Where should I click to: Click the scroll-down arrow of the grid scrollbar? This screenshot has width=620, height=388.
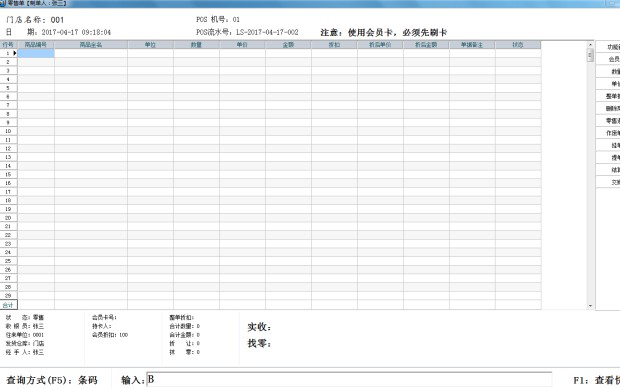[x=590, y=306]
